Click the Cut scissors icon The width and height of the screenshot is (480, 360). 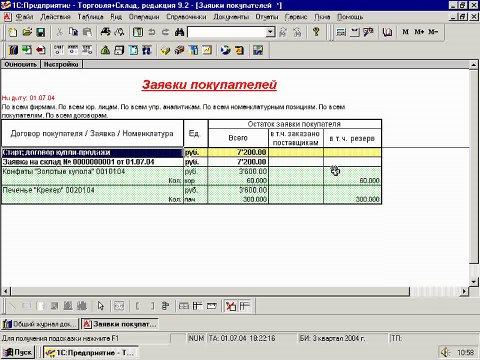[x=59, y=32]
